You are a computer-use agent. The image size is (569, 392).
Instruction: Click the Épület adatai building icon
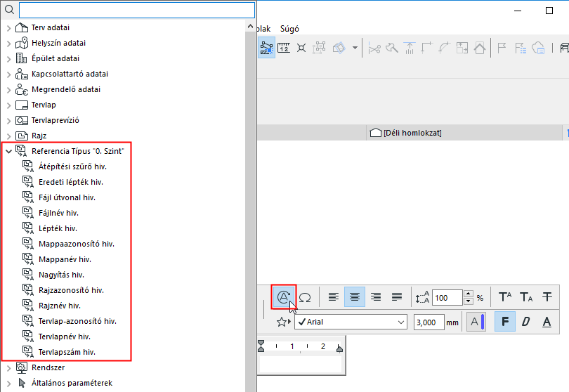click(21, 58)
